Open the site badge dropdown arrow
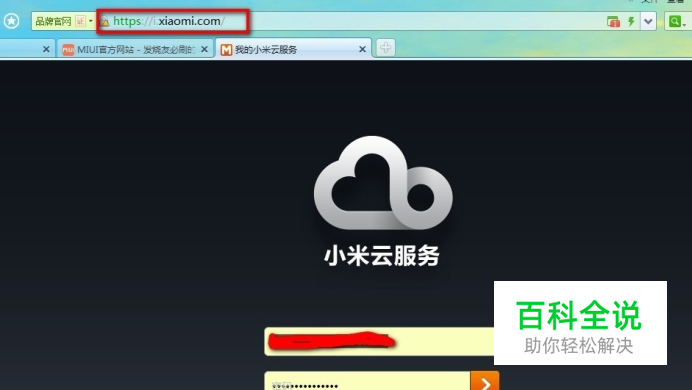Image resolution: width=692 pixels, height=390 pixels. click(91, 21)
